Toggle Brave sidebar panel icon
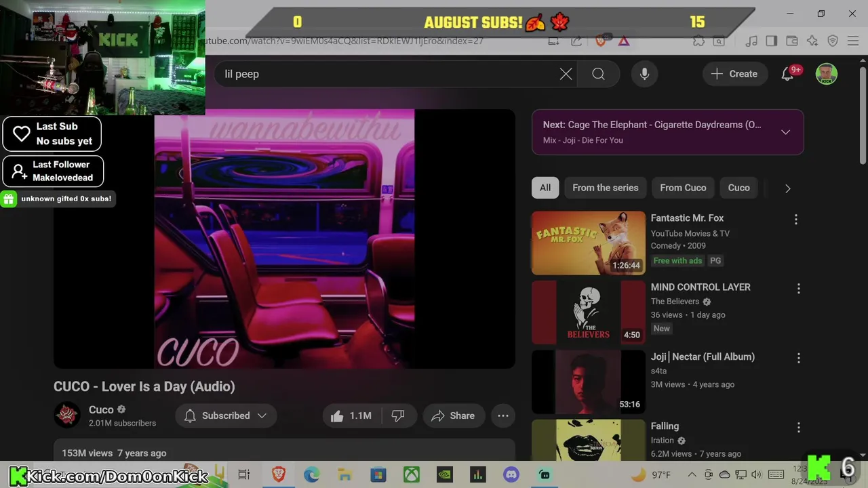Viewport: 868px width, 488px height. (772, 41)
